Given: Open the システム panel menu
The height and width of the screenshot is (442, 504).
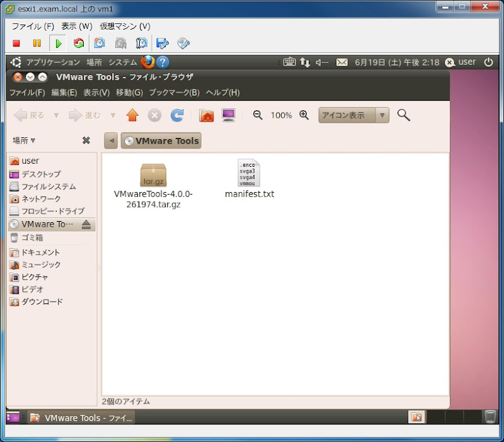Looking at the screenshot, I should 122,62.
